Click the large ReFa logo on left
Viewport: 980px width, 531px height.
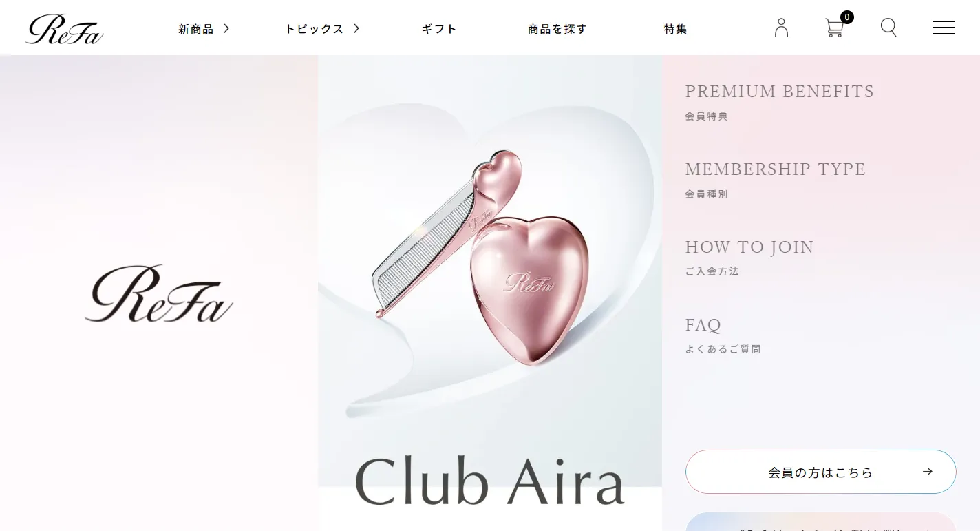click(x=159, y=293)
